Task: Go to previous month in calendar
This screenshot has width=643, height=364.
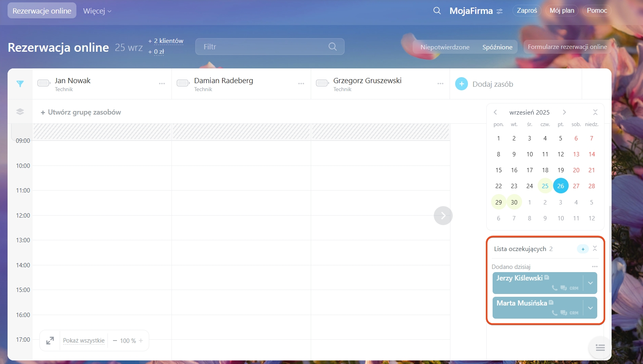Action: click(x=495, y=112)
